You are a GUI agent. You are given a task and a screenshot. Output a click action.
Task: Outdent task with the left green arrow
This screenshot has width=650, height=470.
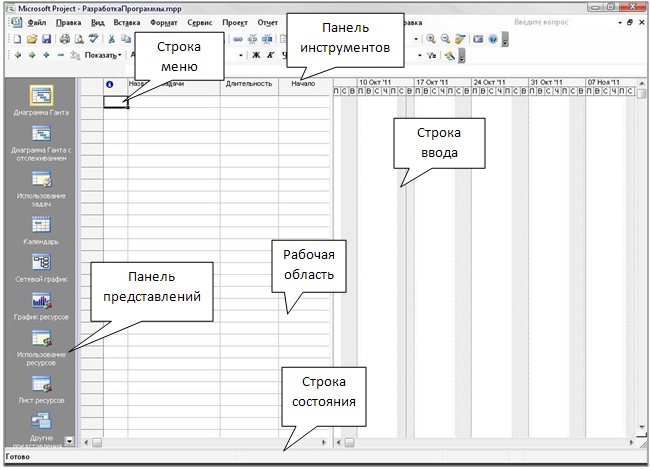[17, 55]
